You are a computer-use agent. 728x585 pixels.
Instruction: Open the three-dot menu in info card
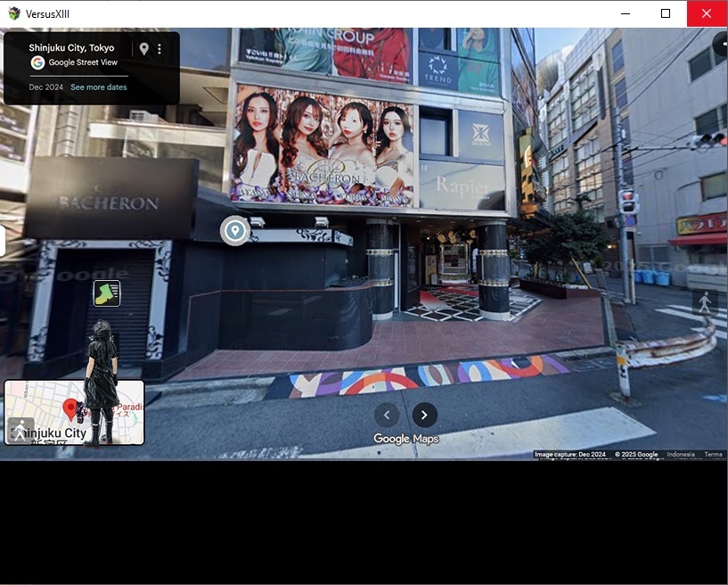click(x=160, y=49)
